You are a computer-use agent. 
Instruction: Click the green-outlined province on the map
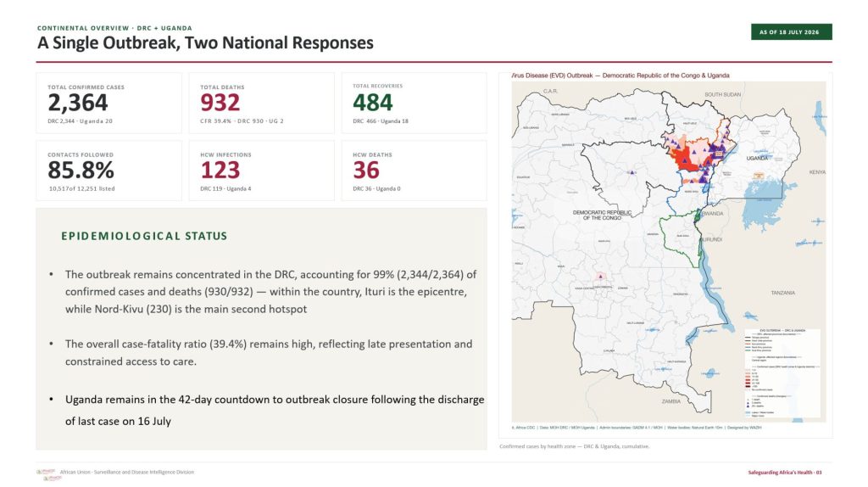[x=680, y=237]
